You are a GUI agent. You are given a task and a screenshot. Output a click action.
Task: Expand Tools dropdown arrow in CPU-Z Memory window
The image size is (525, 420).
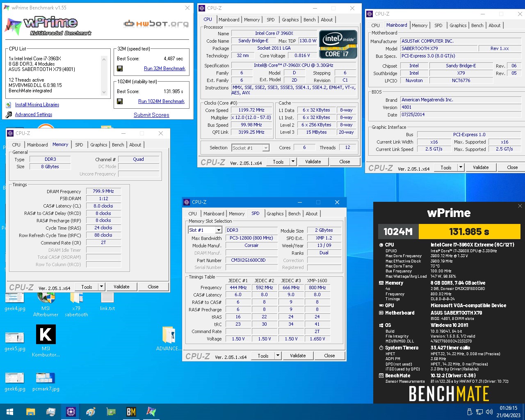[101, 287]
